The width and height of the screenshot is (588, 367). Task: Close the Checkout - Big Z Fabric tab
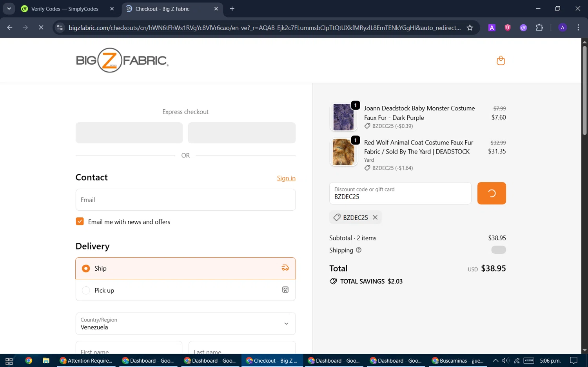tap(216, 9)
